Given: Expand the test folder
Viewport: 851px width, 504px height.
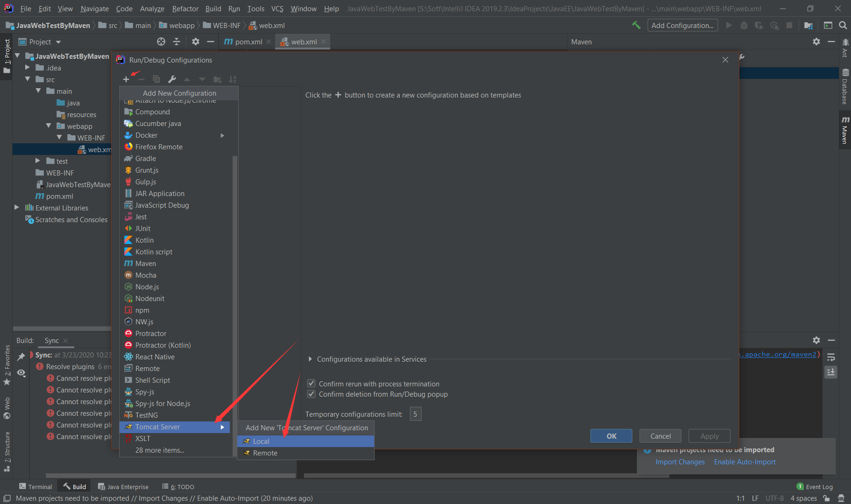Looking at the screenshot, I should tap(38, 161).
